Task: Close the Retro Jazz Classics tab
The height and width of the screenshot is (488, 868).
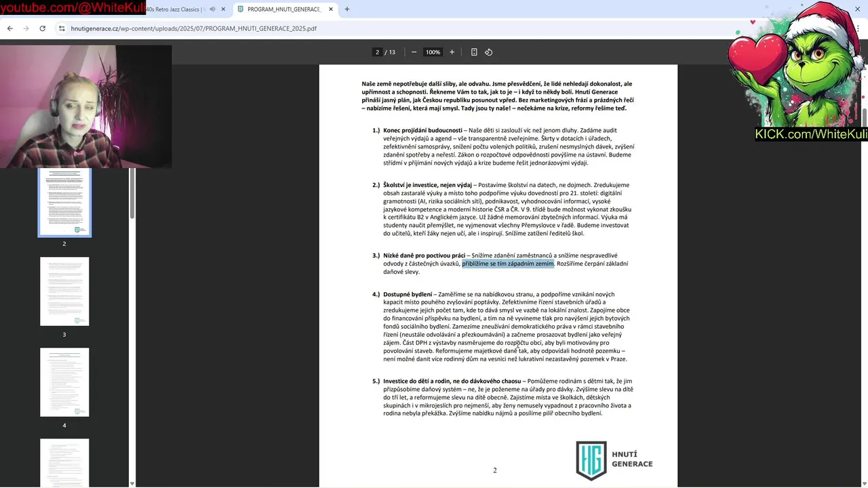Action: click(224, 9)
